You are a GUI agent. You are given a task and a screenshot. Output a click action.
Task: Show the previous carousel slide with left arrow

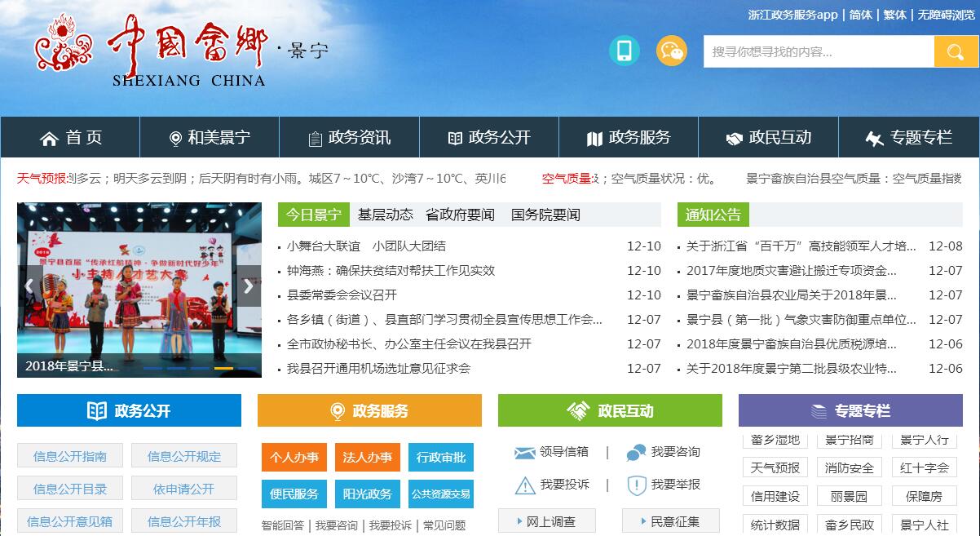29,286
